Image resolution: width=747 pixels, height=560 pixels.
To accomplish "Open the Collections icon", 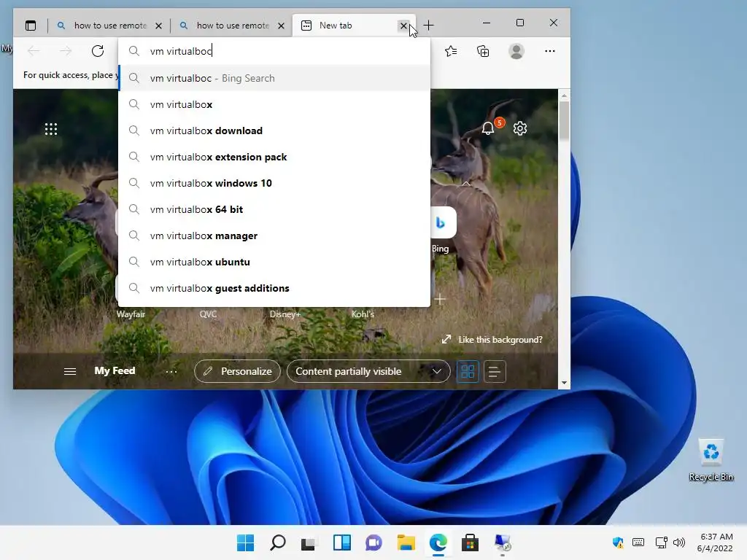I will click(x=483, y=51).
